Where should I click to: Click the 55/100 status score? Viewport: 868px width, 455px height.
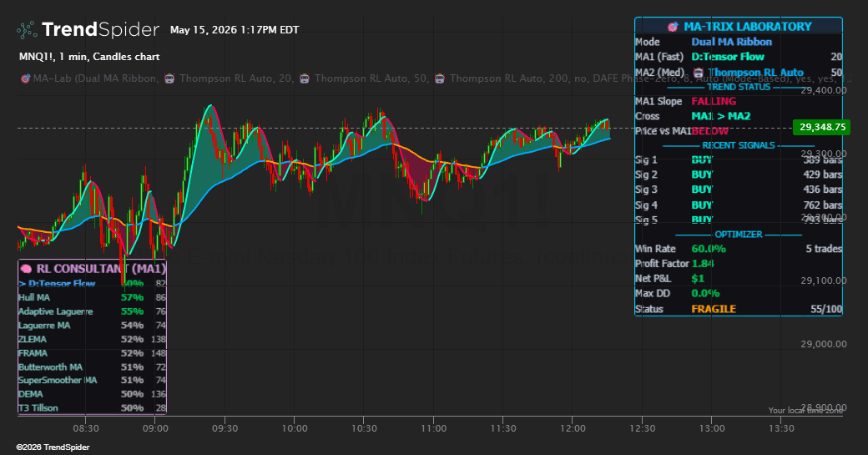826,309
